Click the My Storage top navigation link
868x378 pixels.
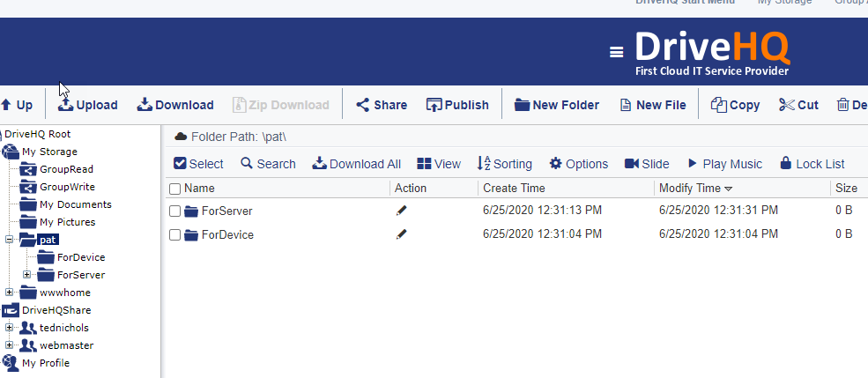tap(784, 2)
